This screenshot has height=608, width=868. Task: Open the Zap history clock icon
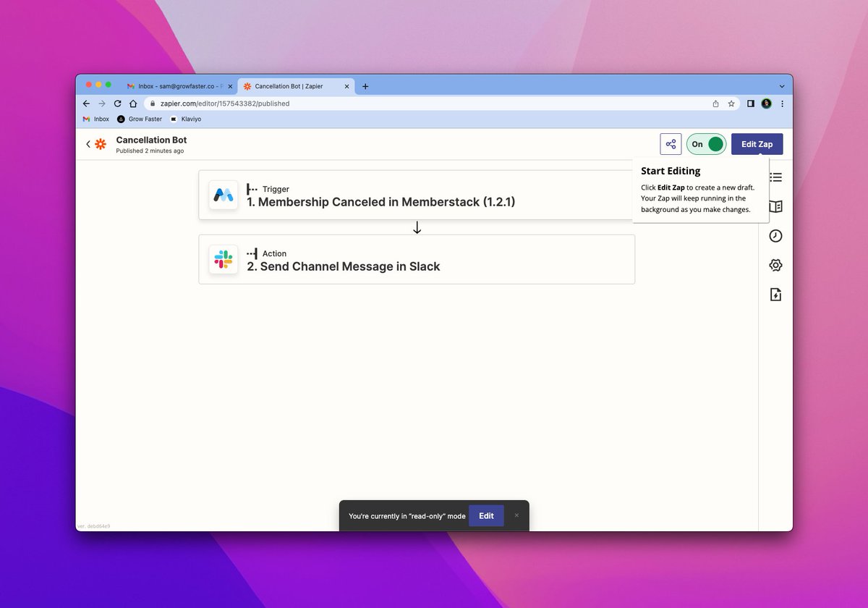[775, 236]
